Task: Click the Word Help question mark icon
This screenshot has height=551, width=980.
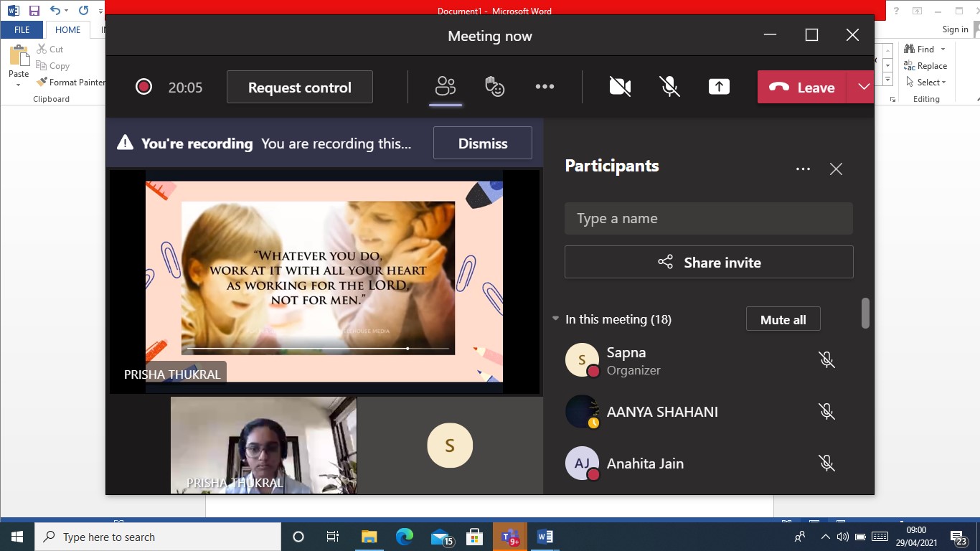Action: [896, 11]
